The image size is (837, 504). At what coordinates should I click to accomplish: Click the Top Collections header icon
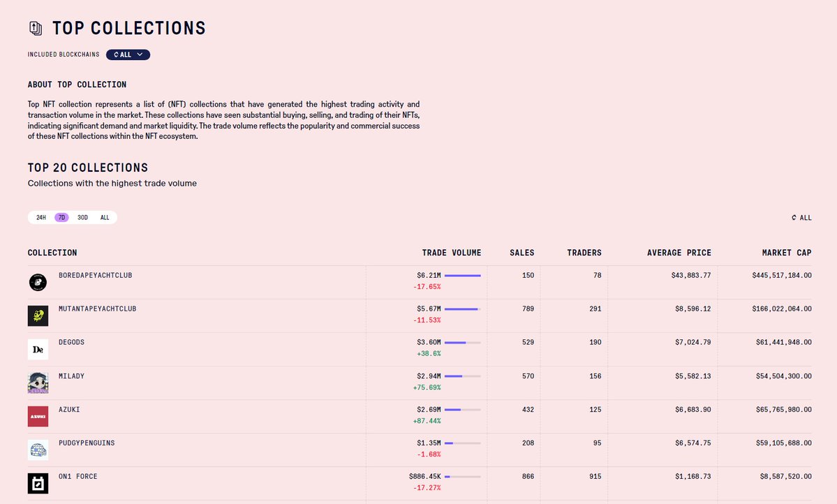35,29
